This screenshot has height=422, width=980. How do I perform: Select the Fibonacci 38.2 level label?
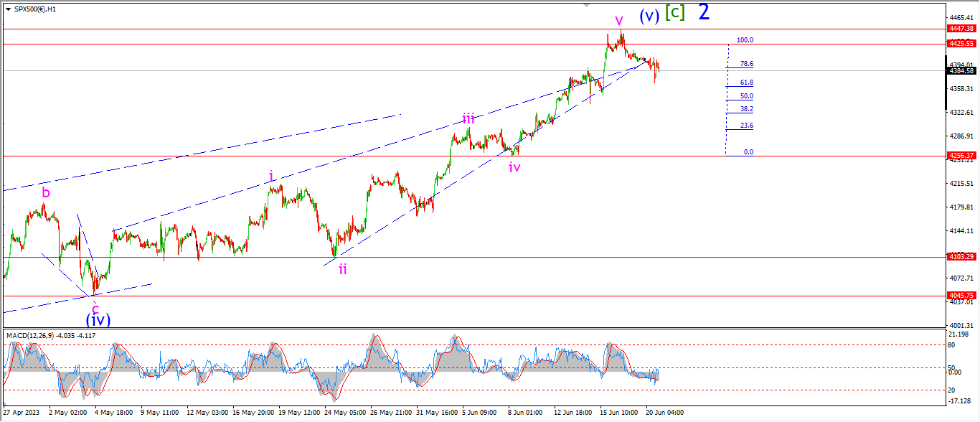coord(746,109)
